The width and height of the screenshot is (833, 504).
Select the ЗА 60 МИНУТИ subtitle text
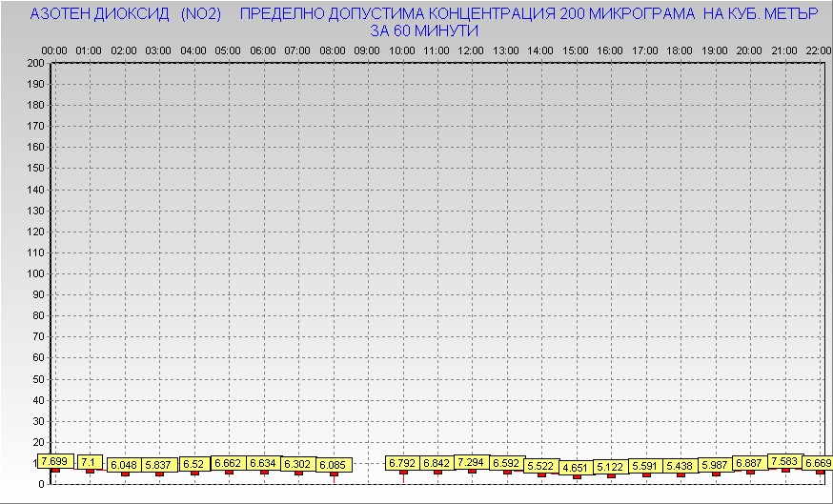(424, 30)
